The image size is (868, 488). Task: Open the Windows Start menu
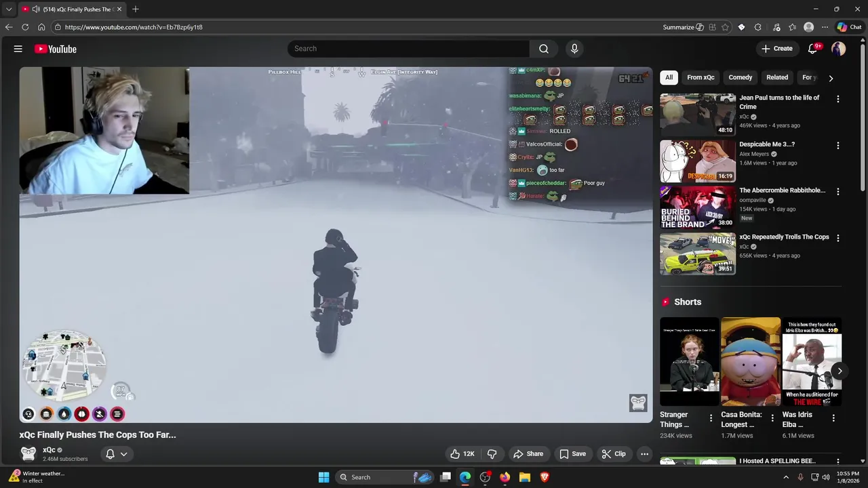324,477
